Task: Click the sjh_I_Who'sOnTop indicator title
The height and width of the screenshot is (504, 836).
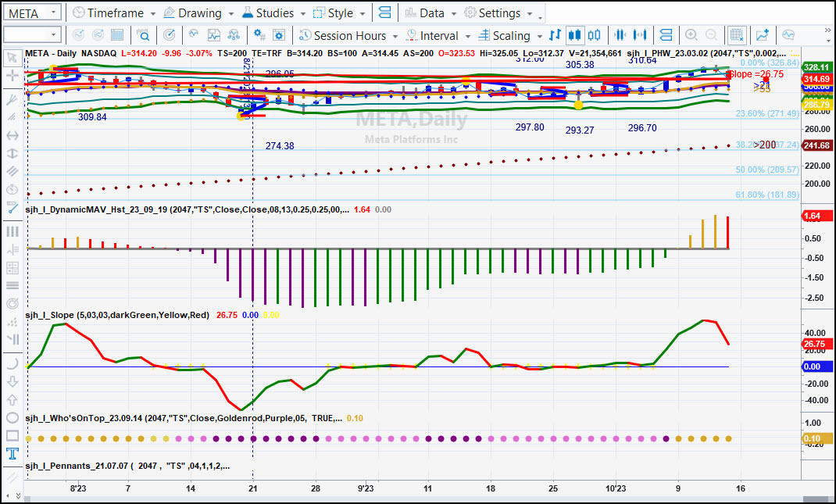Action: [x=184, y=418]
